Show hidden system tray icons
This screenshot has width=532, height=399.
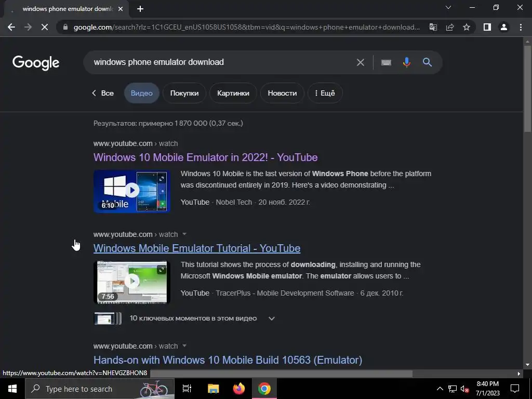point(440,389)
